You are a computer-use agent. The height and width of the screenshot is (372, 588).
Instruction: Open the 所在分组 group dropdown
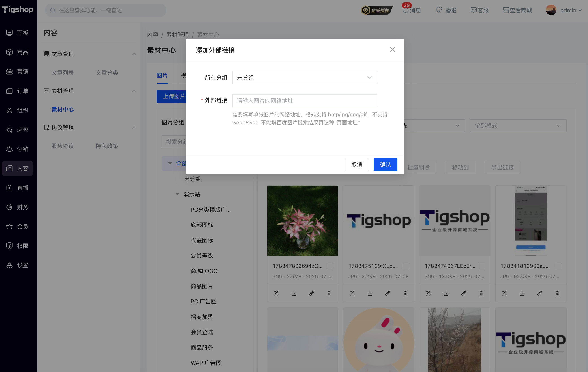[x=305, y=78]
